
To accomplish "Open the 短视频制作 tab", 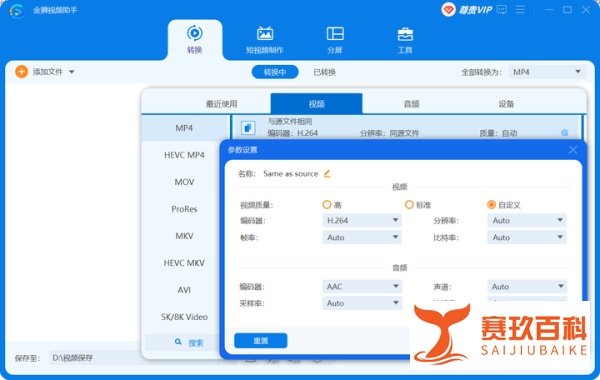I will pyautogui.click(x=265, y=40).
